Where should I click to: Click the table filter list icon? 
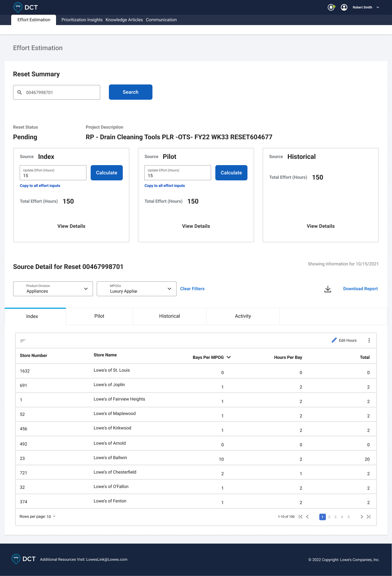pyautogui.click(x=23, y=341)
